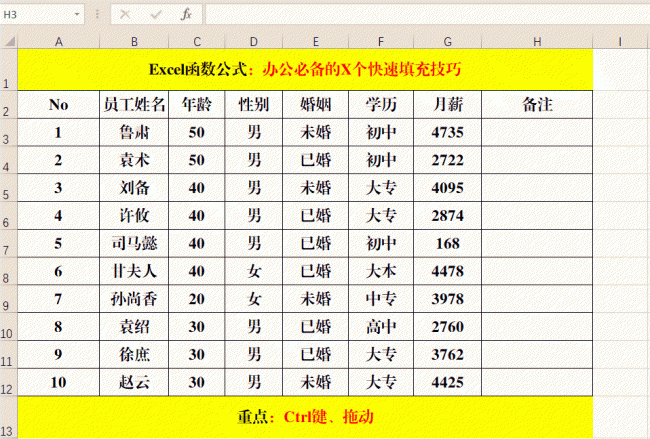The image size is (650, 439).
Task: Click the No cell with value 10
Action: [x=58, y=382]
